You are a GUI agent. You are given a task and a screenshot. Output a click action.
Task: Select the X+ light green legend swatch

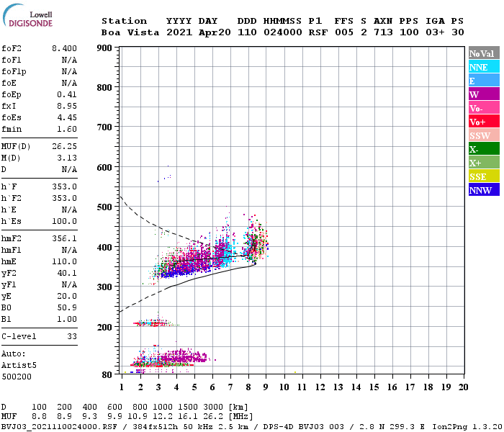click(x=484, y=162)
